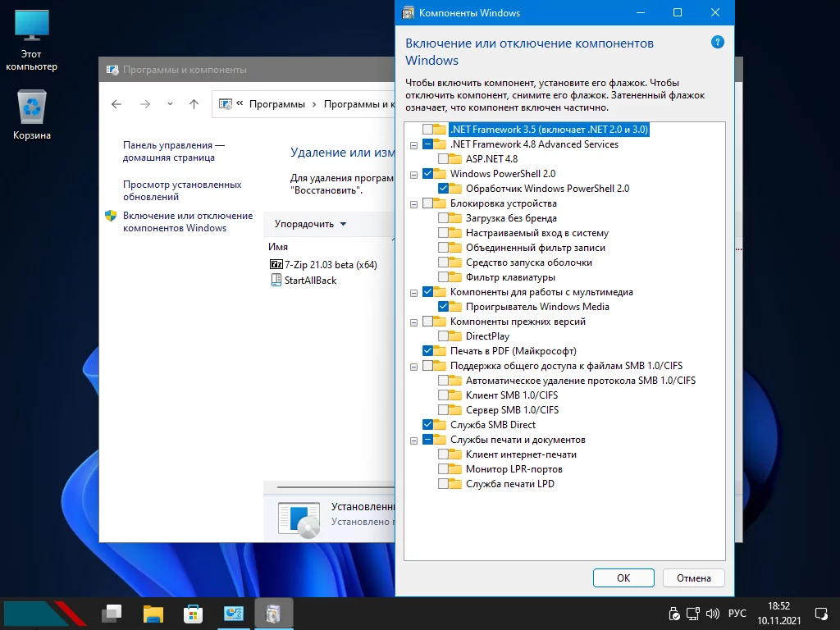This screenshot has height=630, width=840.
Task: Collapse Windows PowerShell 2.0 node
Action: (413, 174)
